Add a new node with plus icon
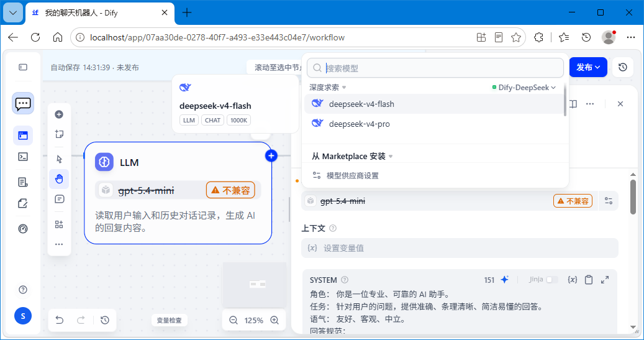The image size is (644, 340). 59,114
